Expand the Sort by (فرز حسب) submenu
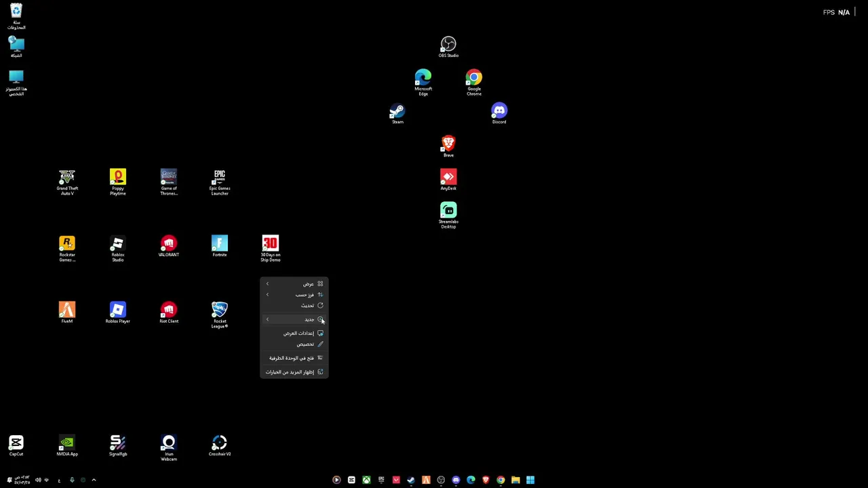This screenshot has height=488, width=868. [294, 295]
